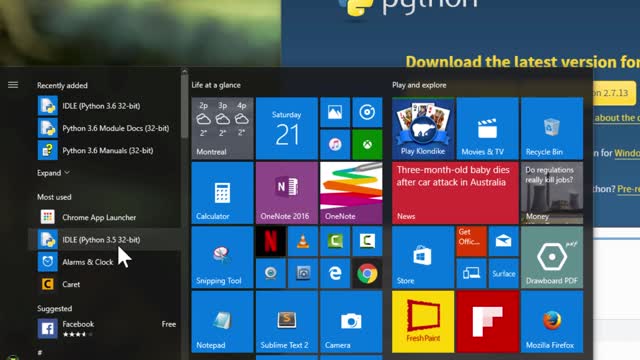This screenshot has width=640, height=360.
Task: Open the Start menu hamburger icon
Action: (x=13, y=84)
